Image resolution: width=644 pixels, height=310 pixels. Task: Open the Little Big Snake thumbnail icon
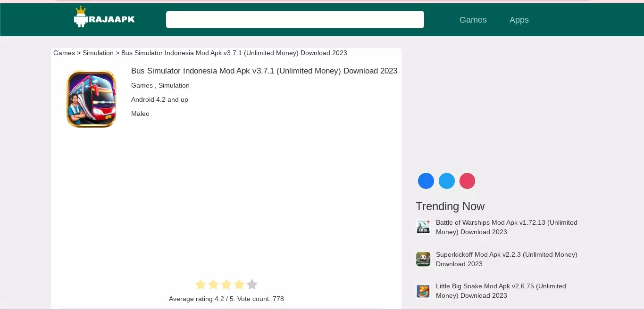[423, 291]
